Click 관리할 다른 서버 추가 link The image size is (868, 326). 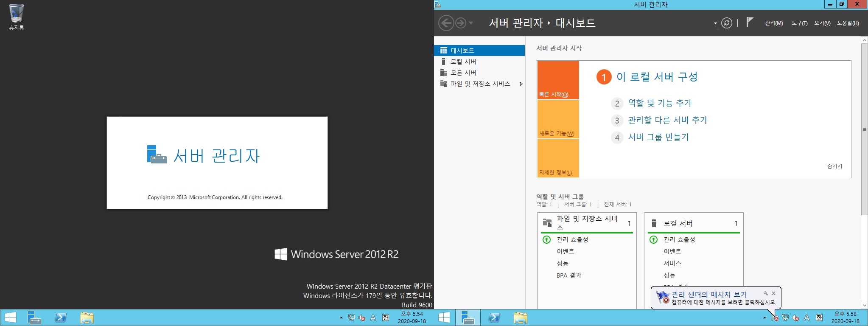[668, 120]
